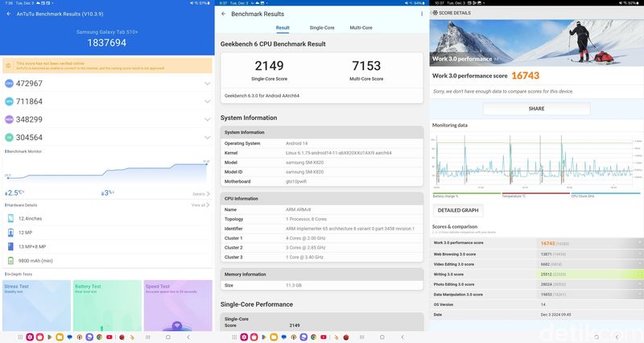The width and height of the screenshot is (644, 343).
Task: Expand the 711864 GPU score row
Action: coord(207,101)
